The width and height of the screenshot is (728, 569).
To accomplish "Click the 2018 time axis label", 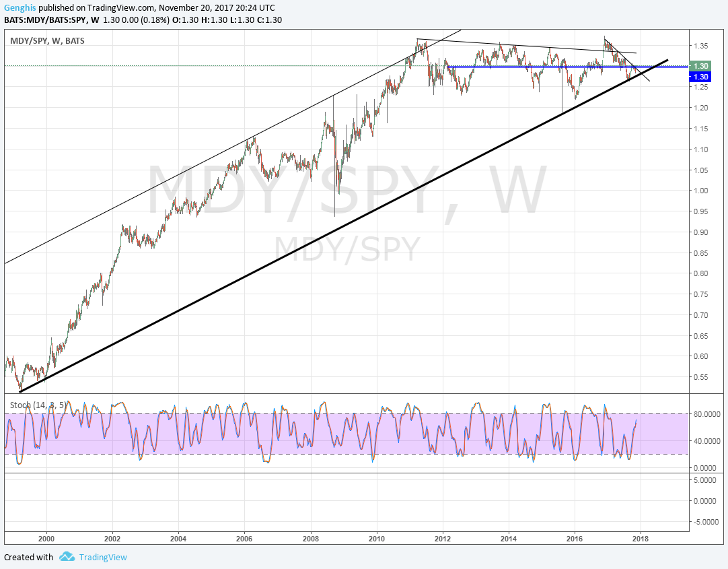I will (641, 539).
